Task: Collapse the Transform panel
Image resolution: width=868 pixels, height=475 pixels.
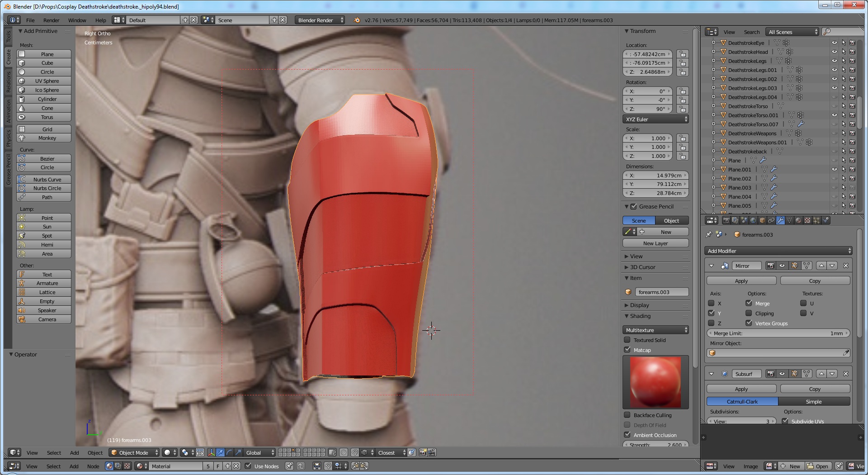Action: (x=642, y=31)
